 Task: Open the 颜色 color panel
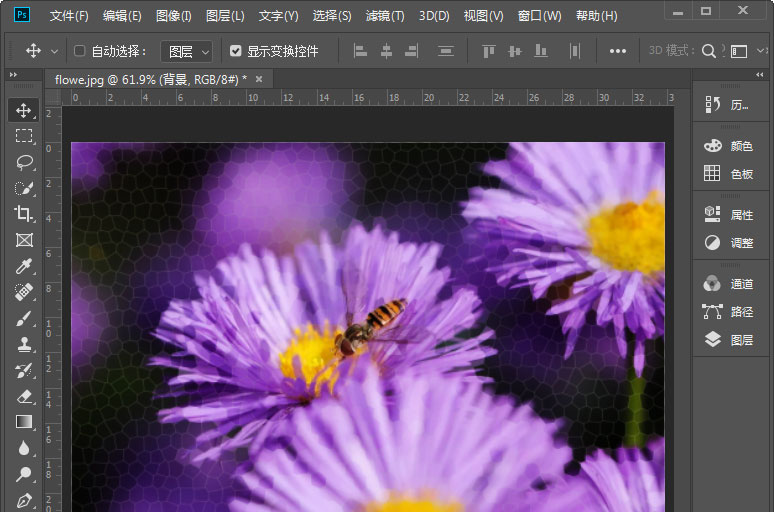pyautogui.click(x=731, y=146)
